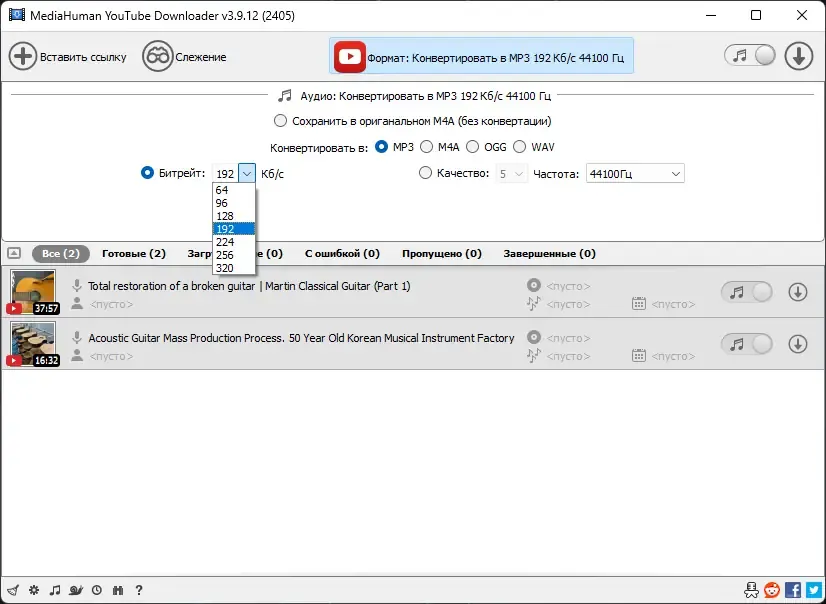
Task: Click the Вставить ссылку plus icon
Action: [23, 56]
